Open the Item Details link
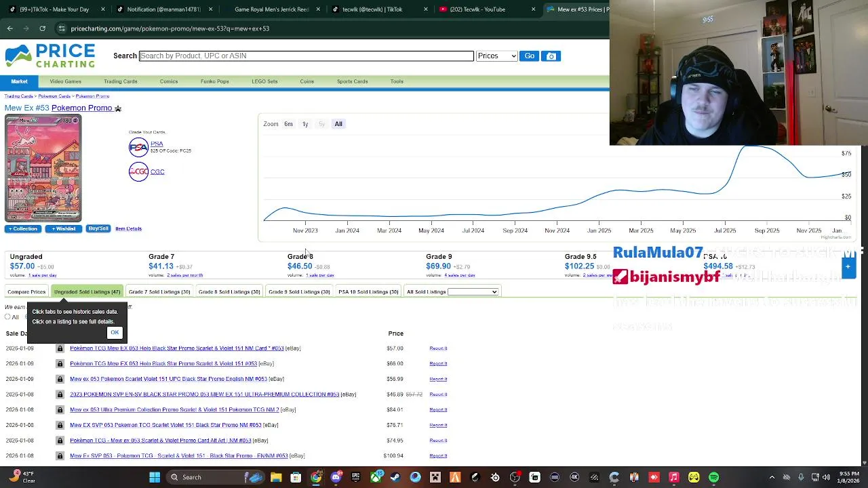868x488 pixels. click(x=128, y=229)
